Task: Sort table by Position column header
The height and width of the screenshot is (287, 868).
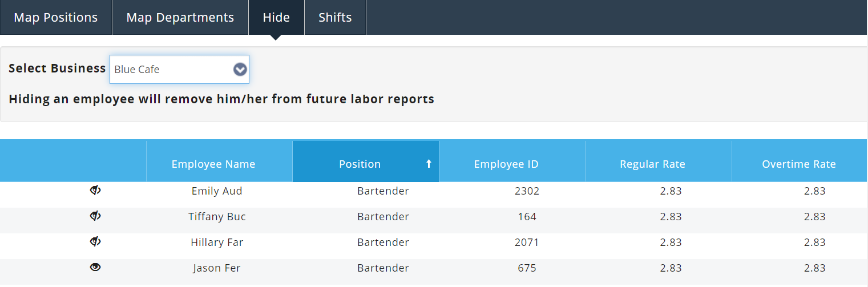Action: click(360, 164)
